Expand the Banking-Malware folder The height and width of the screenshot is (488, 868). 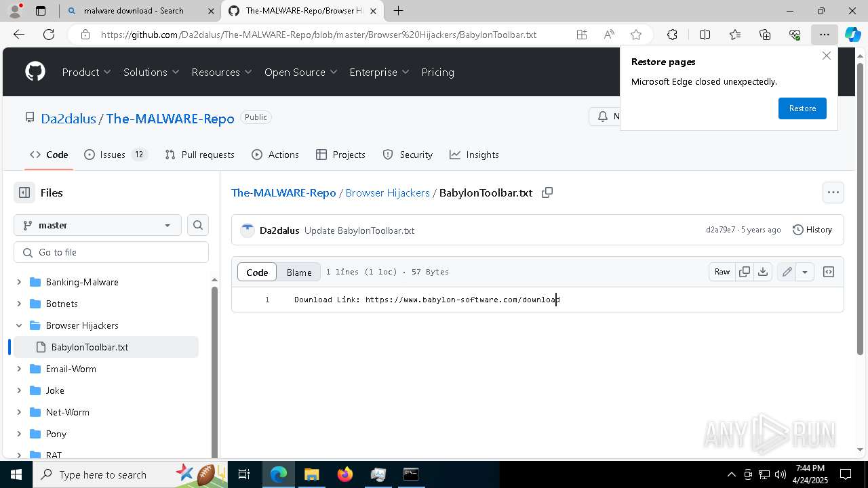(x=19, y=282)
